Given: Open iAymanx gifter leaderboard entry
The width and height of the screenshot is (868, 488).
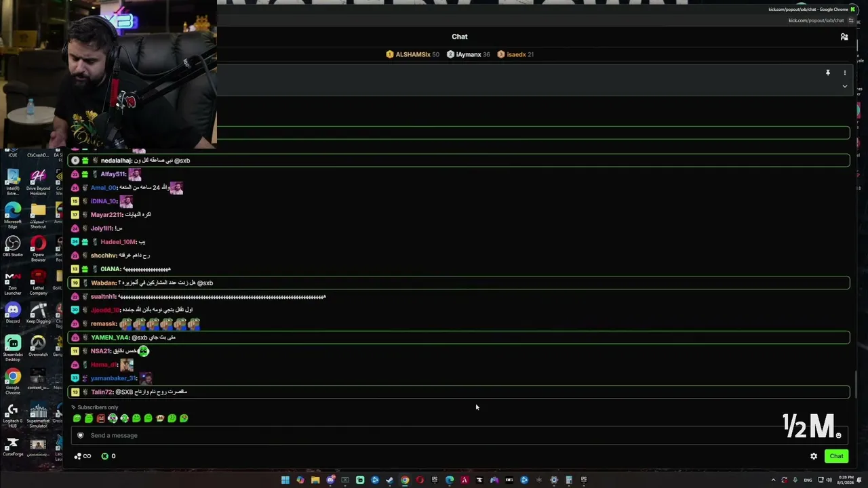Looking at the screenshot, I should pos(468,54).
